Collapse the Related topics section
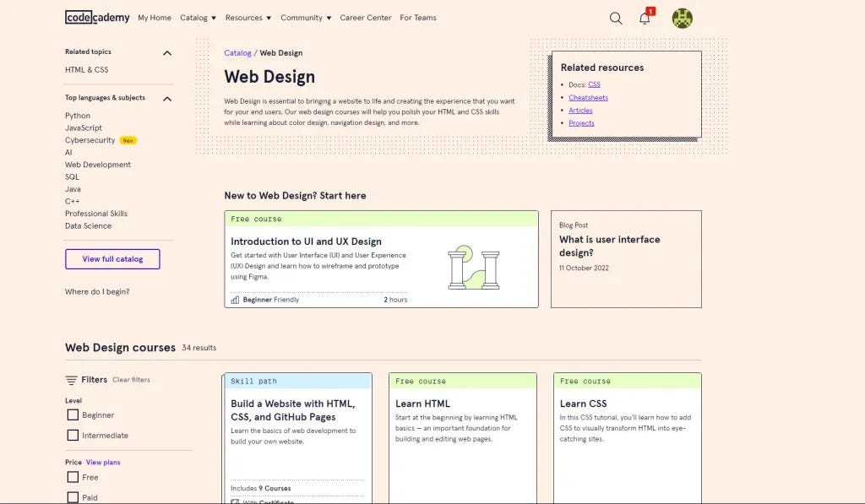The width and height of the screenshot is (865, 504). click(166, 52)
